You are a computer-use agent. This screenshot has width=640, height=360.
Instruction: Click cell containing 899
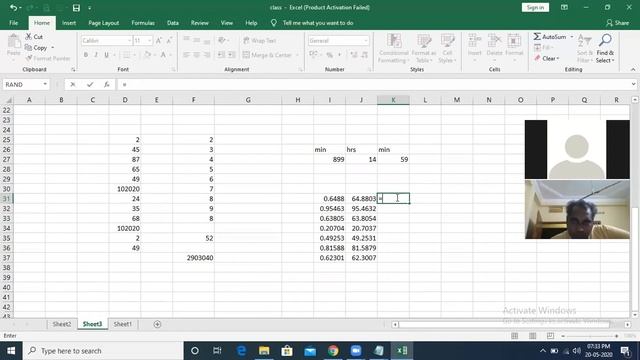[x=329, y=160]
